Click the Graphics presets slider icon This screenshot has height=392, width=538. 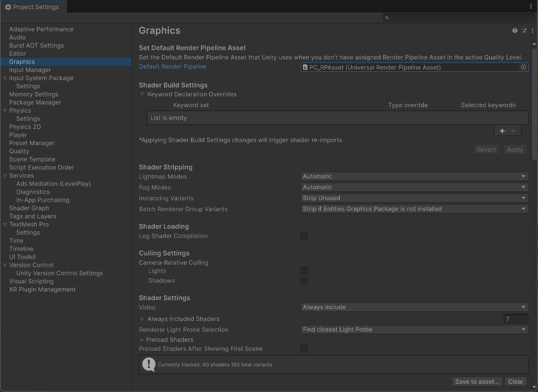tap(524, 30)
